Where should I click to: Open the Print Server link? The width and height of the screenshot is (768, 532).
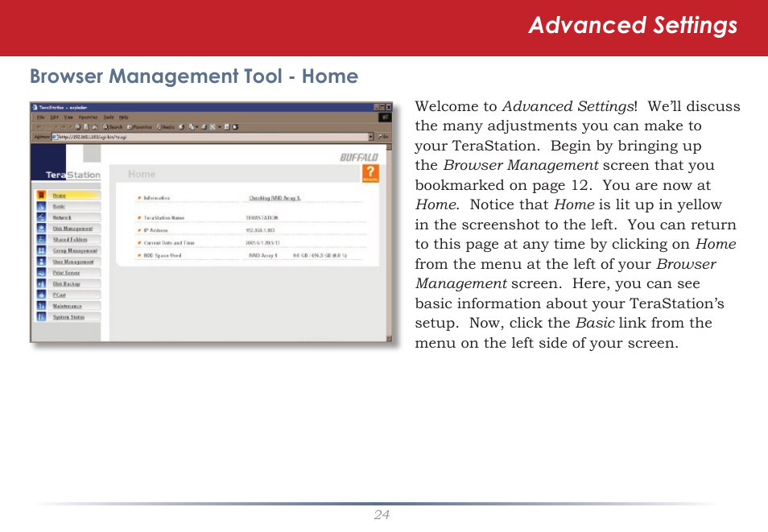tap(66, 273)
